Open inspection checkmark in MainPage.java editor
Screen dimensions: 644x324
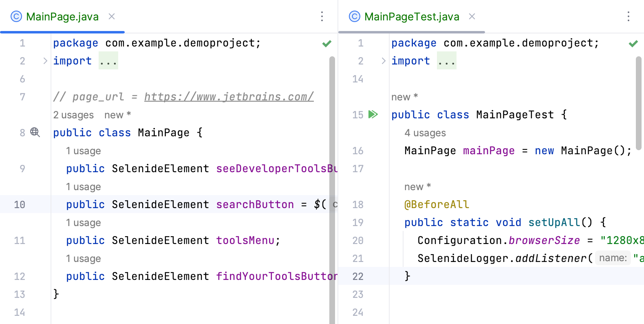[327, 43]
